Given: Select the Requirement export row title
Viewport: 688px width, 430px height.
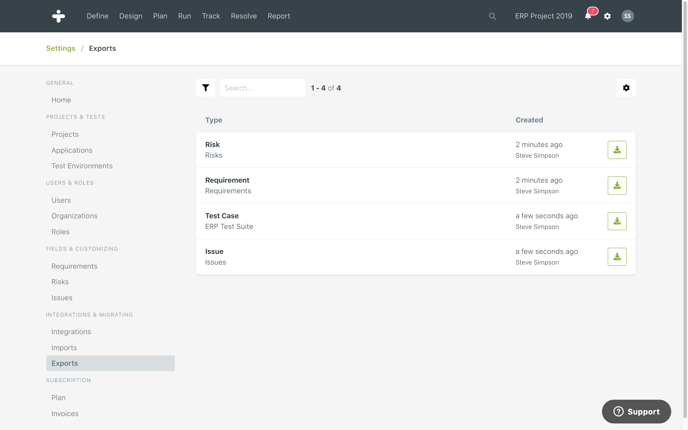Looking at the screenshot, I should 227,180.
